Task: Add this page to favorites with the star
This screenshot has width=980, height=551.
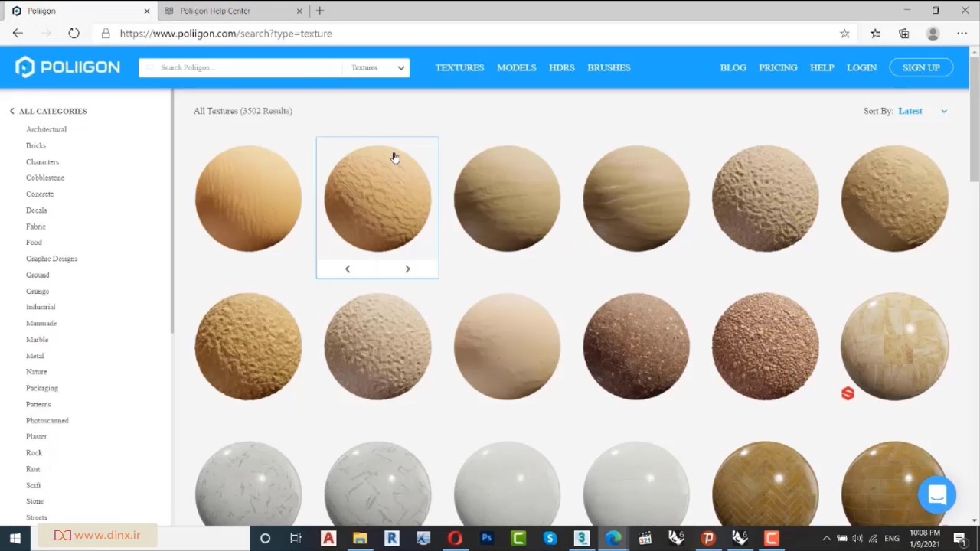Action: pos(844,34)
